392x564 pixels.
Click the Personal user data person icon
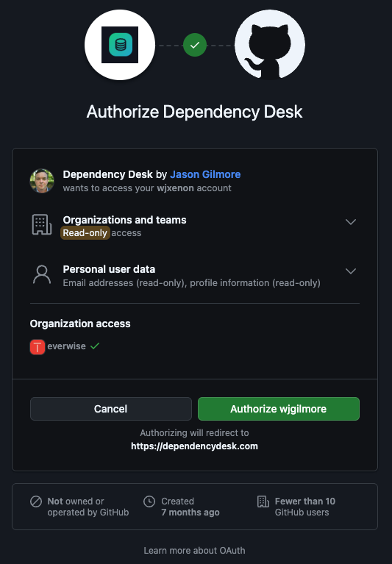point(42,275)
